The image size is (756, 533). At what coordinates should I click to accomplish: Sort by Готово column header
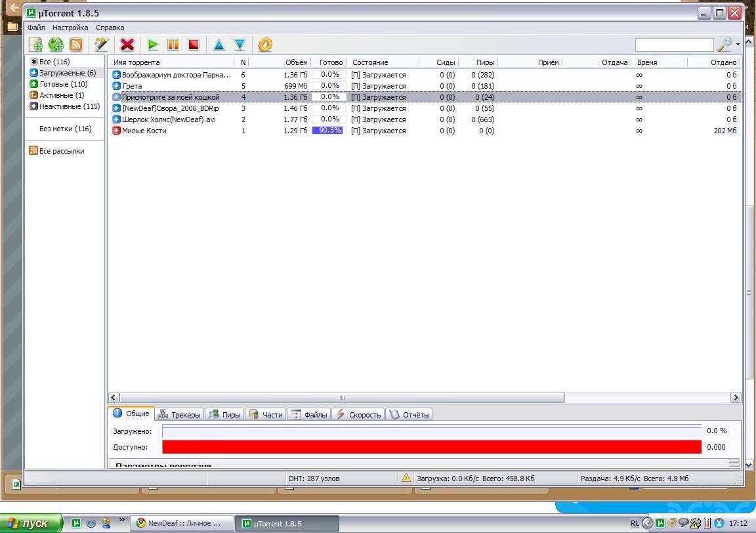[x=329, y=62]
